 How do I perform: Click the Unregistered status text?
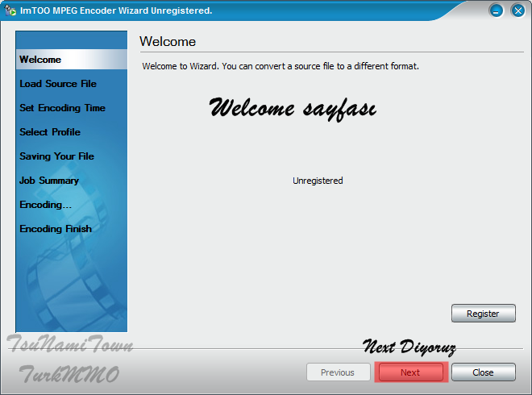(318, 181)
